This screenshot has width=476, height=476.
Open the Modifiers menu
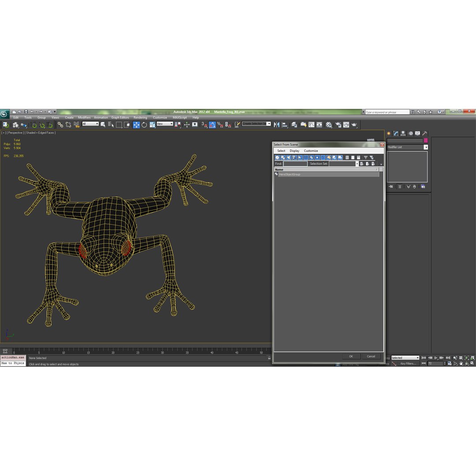point(84,118)
